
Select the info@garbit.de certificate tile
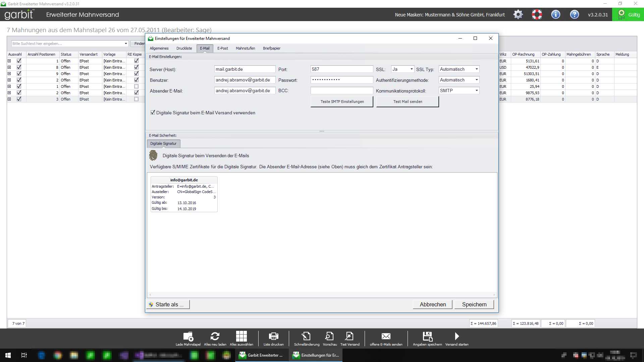[184, 194]
